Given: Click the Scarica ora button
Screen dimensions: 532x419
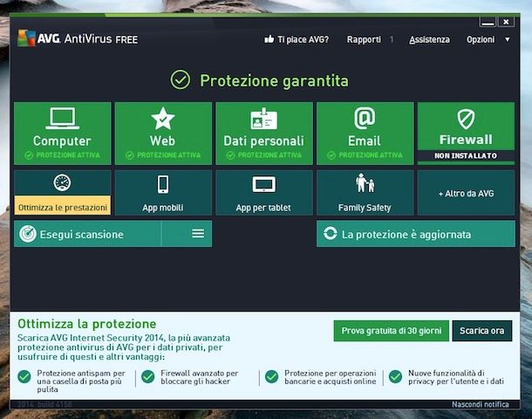Looking at the screenshot, I should [481, 331].
